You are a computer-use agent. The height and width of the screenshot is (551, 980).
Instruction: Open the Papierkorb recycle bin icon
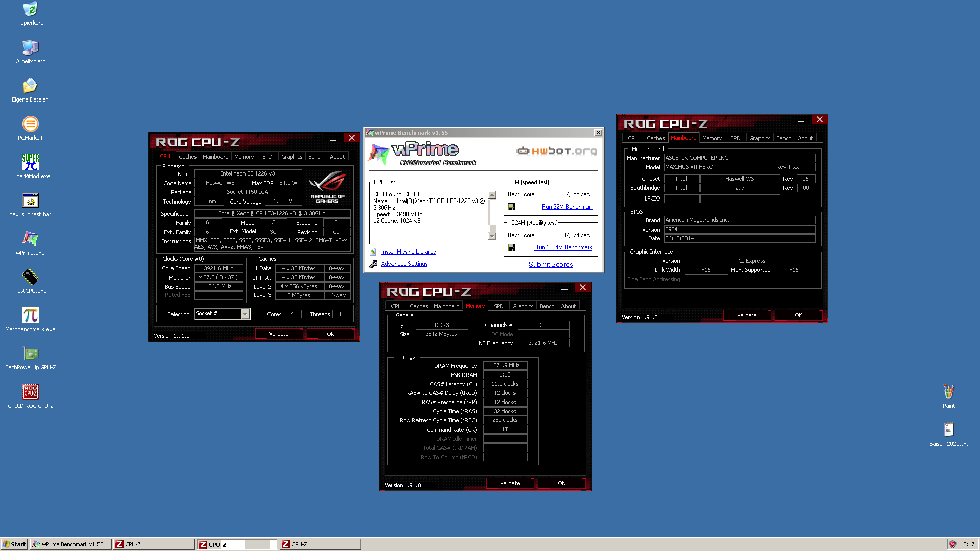click(30, 9)
